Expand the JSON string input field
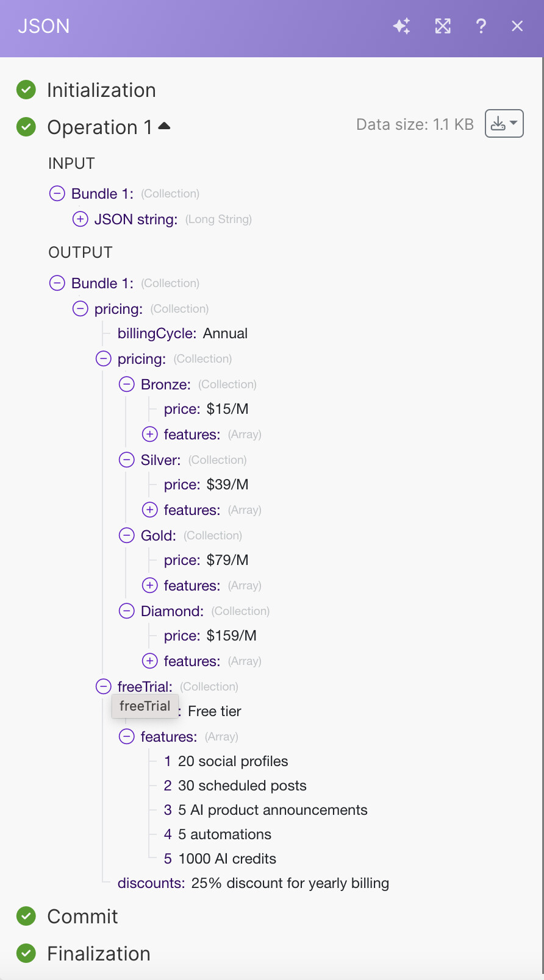 click(81, 219)
